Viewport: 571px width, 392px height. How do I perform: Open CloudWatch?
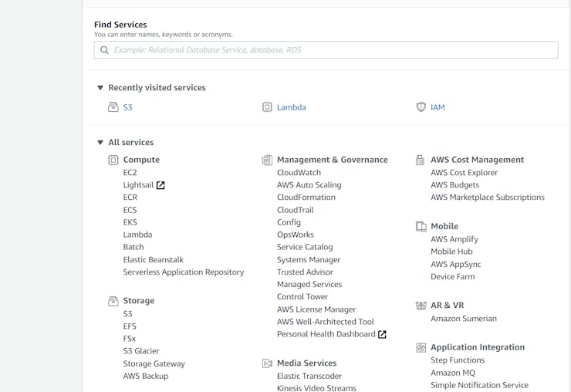coord(299,173)
